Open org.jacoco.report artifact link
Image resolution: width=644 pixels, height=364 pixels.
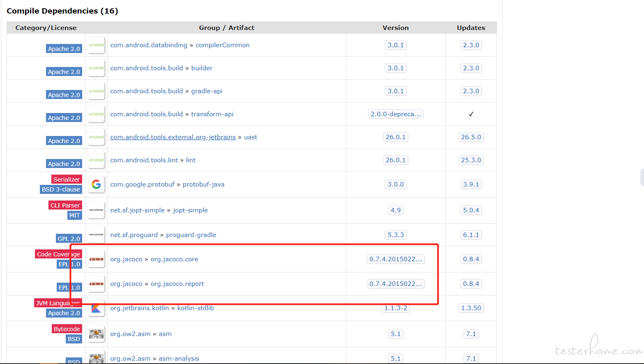pyautogui.click(x=177, y=284)
